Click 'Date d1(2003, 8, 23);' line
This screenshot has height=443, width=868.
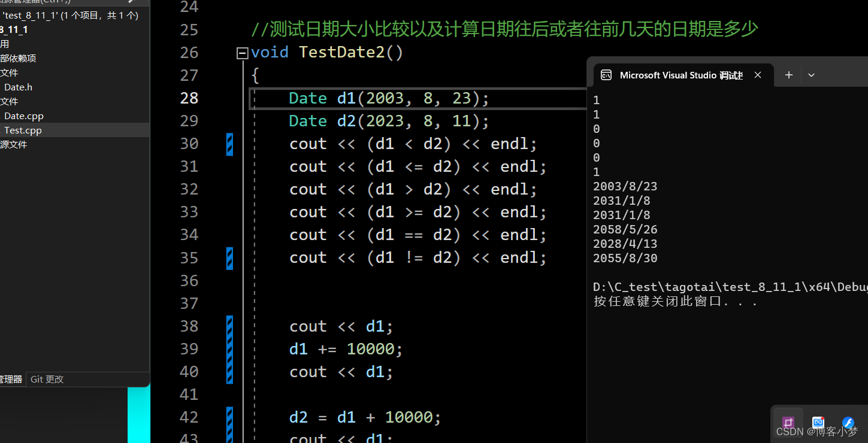(389, 98)
